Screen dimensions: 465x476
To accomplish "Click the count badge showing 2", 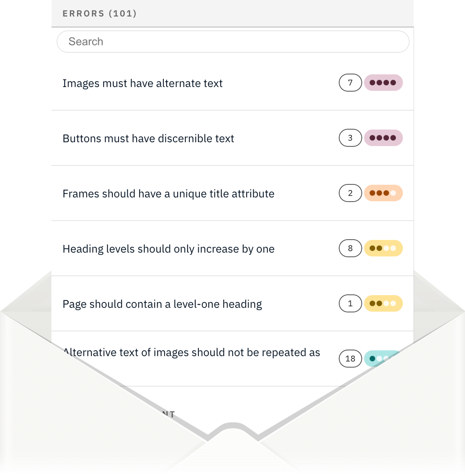I will tap(350, 193).
